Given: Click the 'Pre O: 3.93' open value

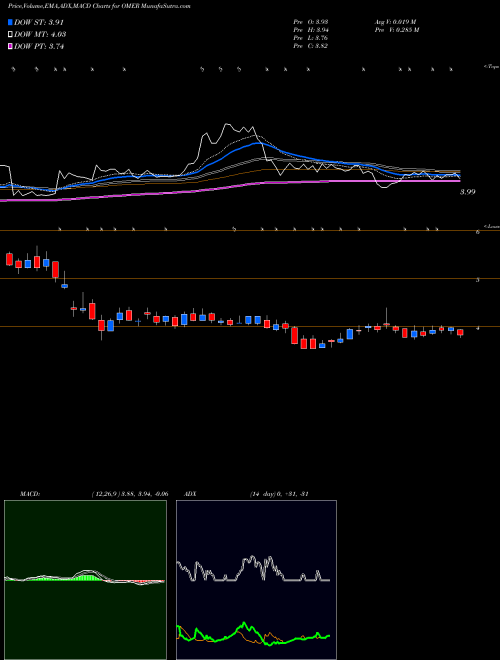Looking at the screenshot, I should (x=311, y=22).
